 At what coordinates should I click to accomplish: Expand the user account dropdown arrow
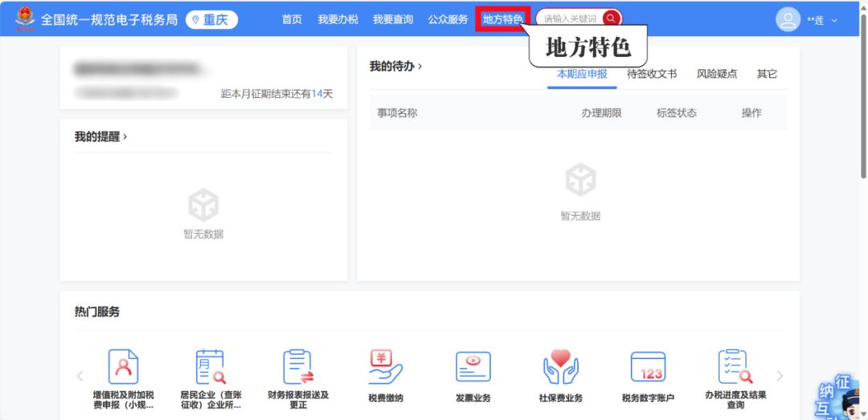click(x=834, y=20)
